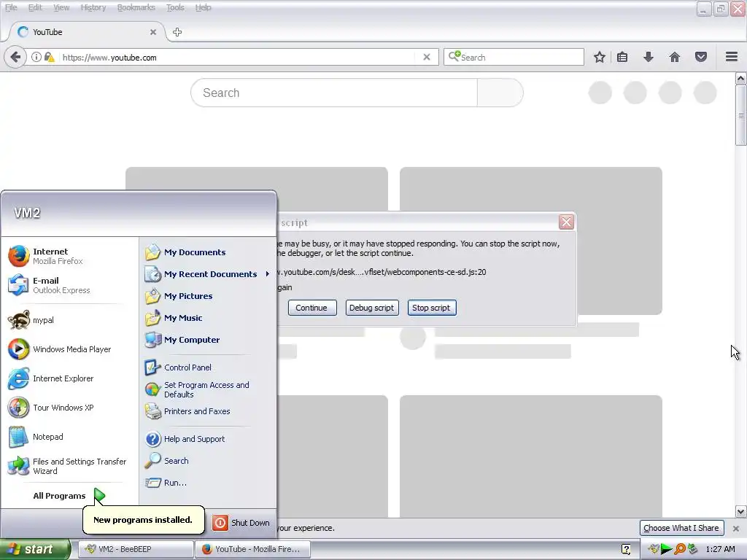This screenshot has width=747, height=560.
Task: Open My Documents folder
Action: (x=185, y=252)
